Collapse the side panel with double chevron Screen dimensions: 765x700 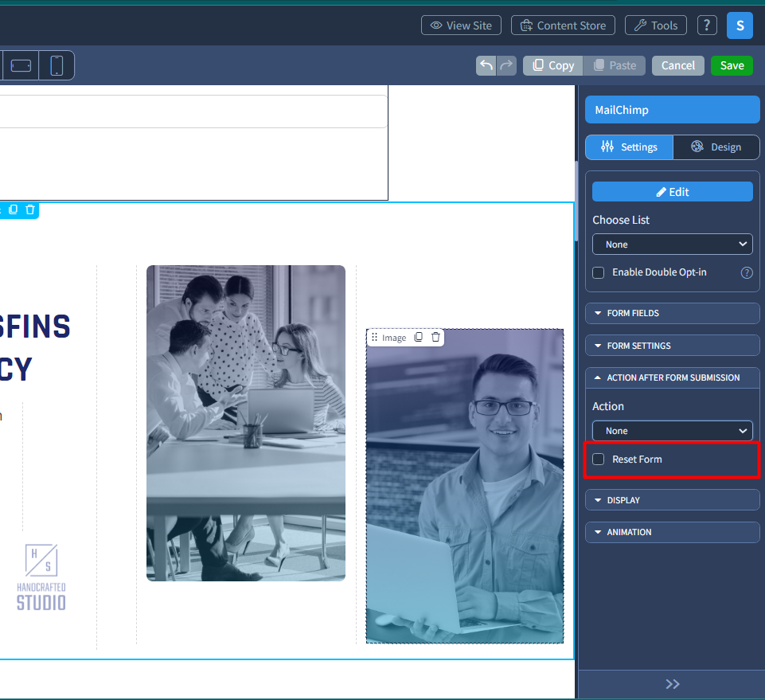coord(673,684)
